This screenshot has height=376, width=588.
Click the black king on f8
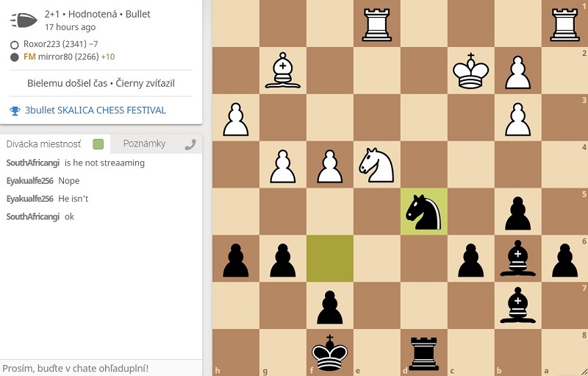329,352
